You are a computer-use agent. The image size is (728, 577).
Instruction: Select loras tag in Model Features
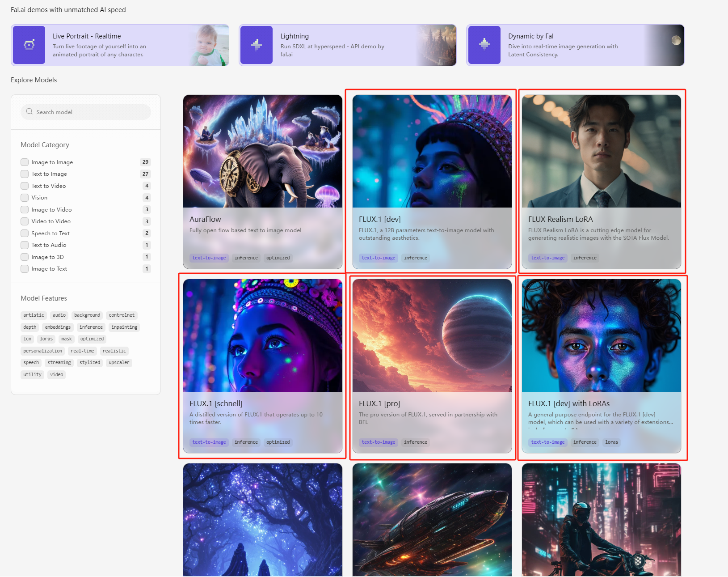click(46, 339)
